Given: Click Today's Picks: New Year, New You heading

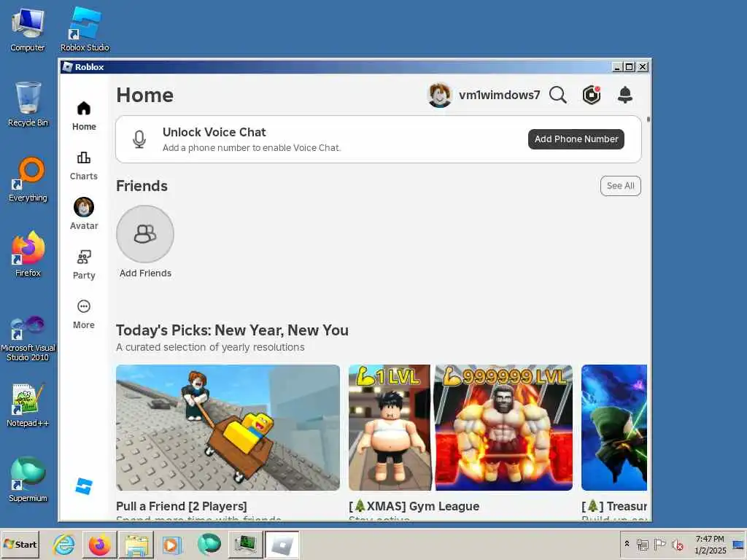Looking at the screenshot, I should (x=232, y=330).
